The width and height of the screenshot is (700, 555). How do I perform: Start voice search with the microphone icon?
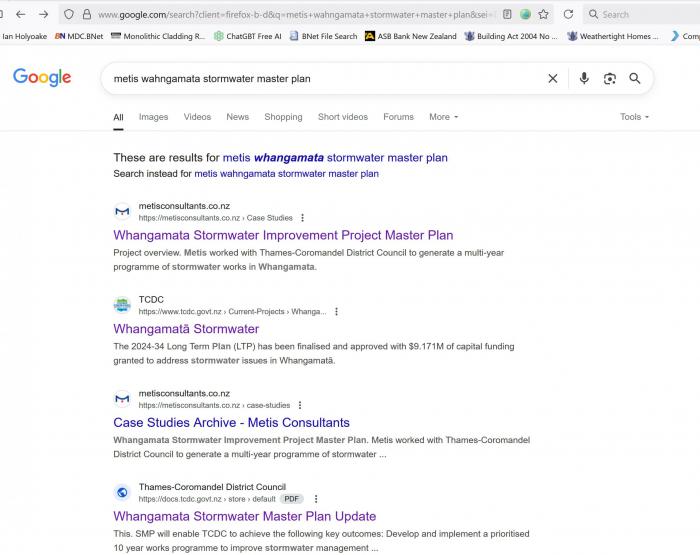(584, 78)
